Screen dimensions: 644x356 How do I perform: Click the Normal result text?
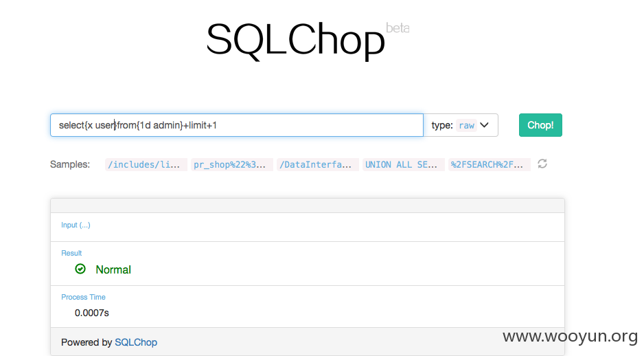pyautogui.click(x=113, y=269)
